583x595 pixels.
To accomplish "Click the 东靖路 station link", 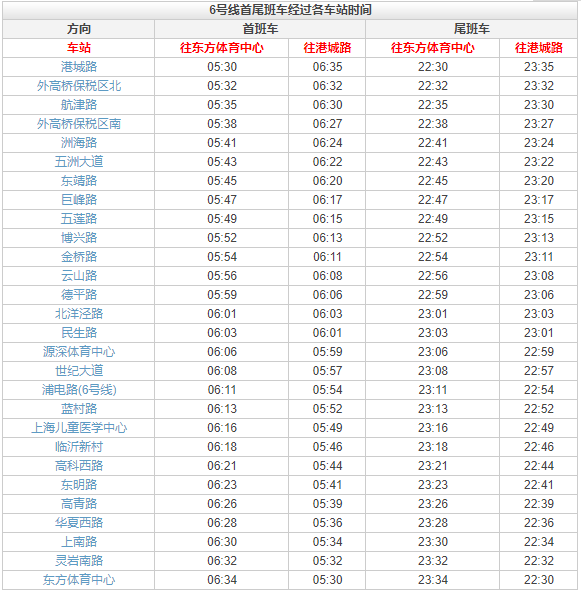I will [79, 181].
